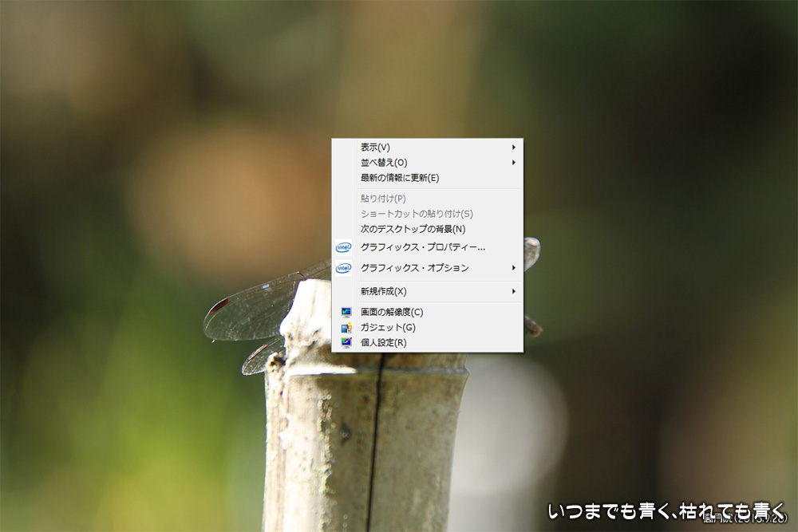Click the Intel icon beside グラフィックス・オプション

pos(344,268)
